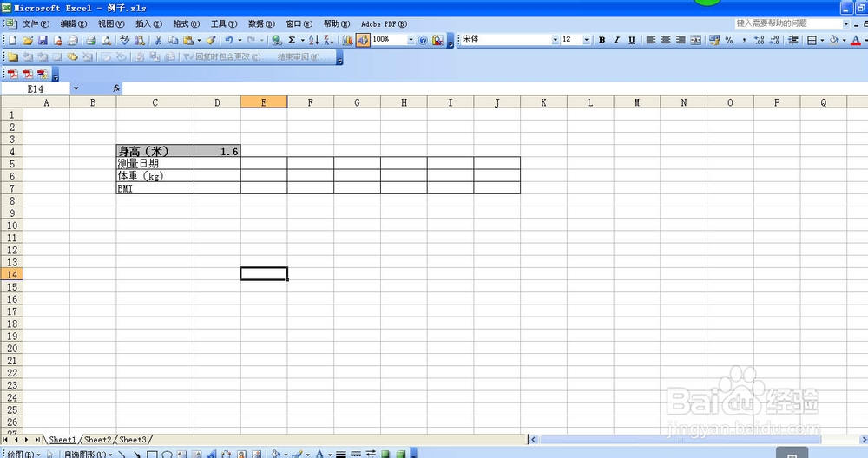The height and width of the screenshot is (458, 868).
Task: Click the help question input box
Action: 788,23
